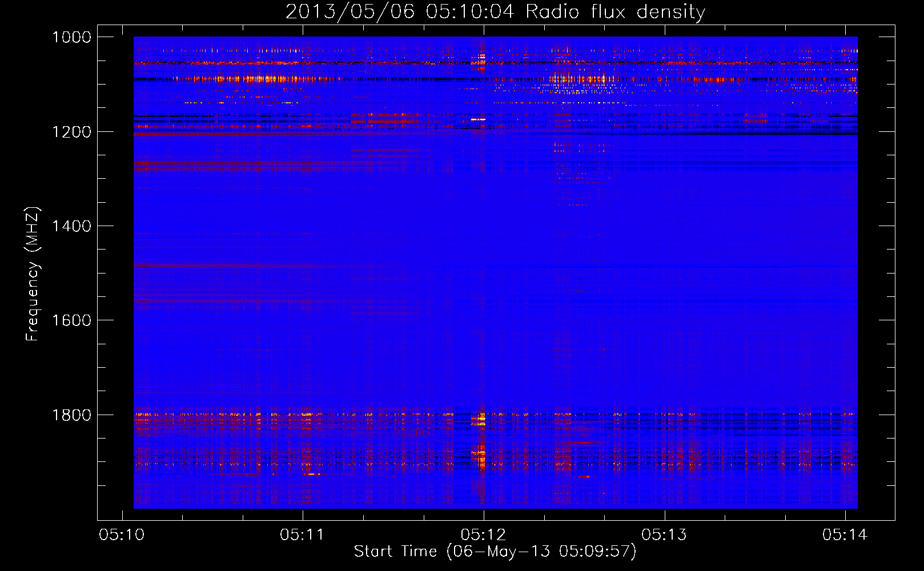The width and height of the screenshot is (924, 571).
Task: Click the 05:11 time tick label
Action: click(302, 534)
